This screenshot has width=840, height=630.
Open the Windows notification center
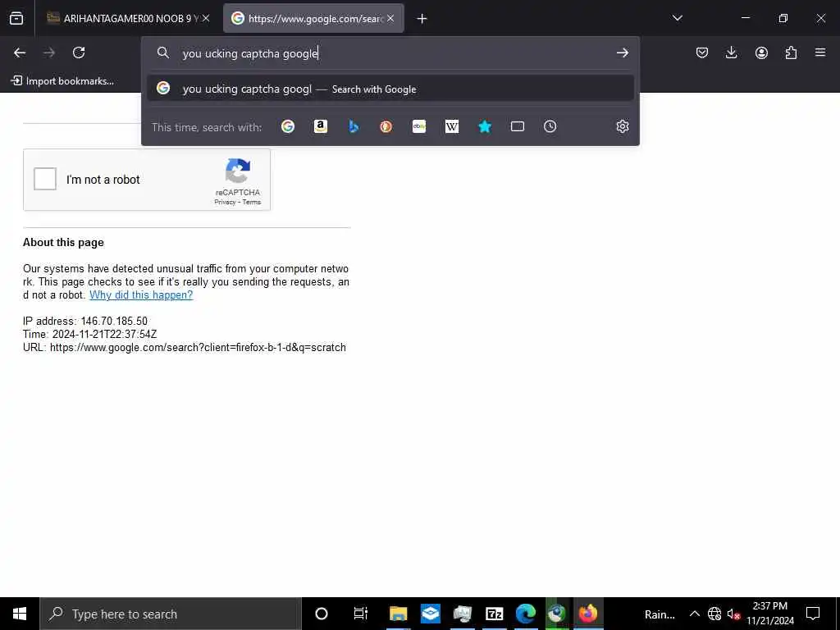coord(813,614)
